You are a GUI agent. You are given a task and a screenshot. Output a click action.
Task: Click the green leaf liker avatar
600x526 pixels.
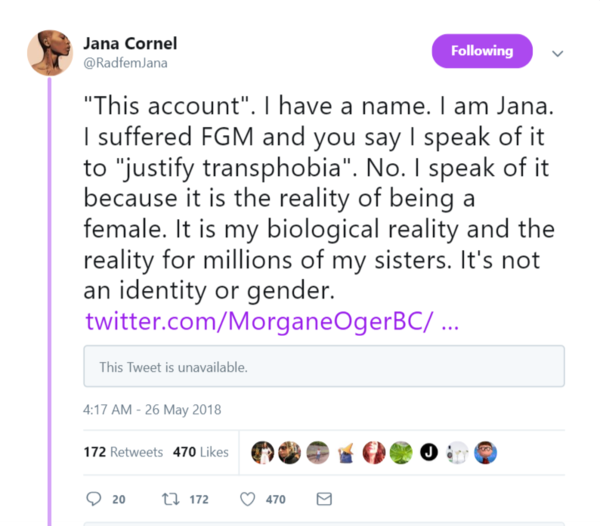(401, 452)
